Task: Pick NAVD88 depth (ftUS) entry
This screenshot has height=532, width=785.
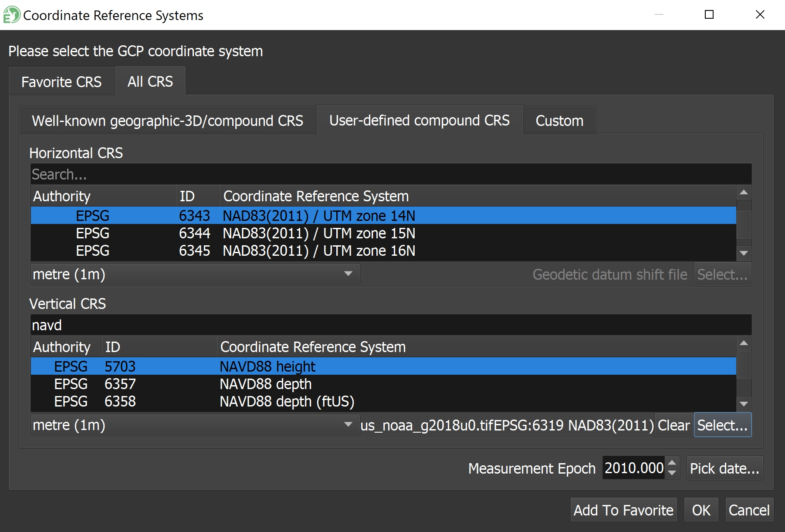Action: [287, 402]
